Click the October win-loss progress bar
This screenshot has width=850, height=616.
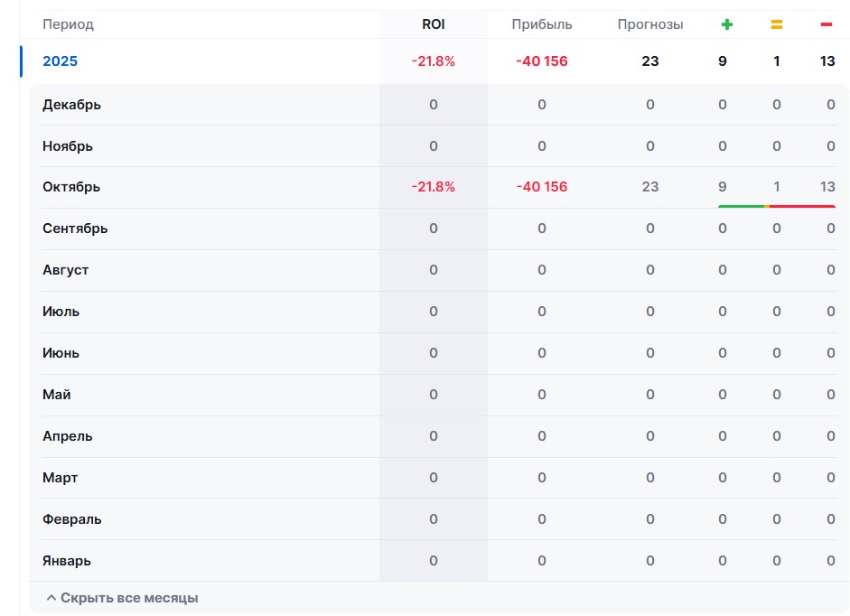coord(777,206)
